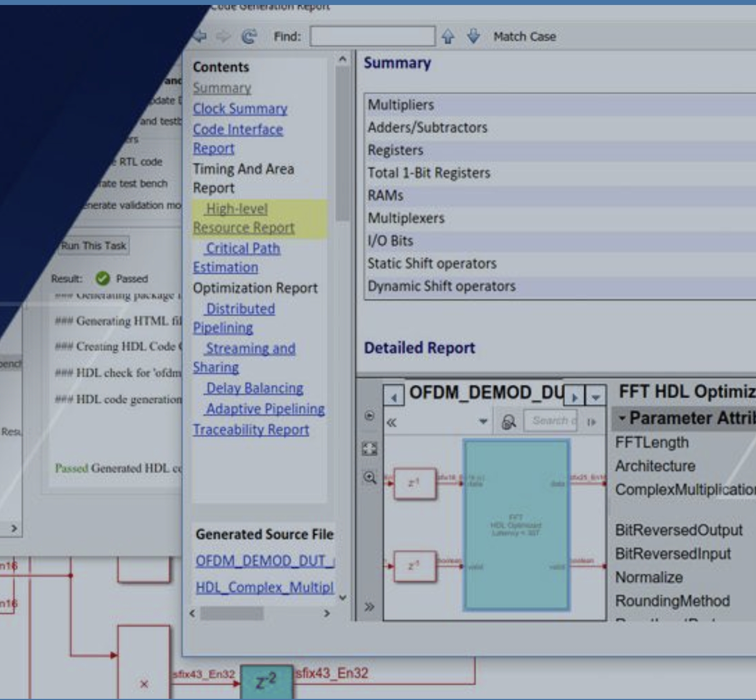Open the subsystem dropdown next to diagram title
Screen dimensions: 756x700
pyautogui.click(x=596, y=398)
